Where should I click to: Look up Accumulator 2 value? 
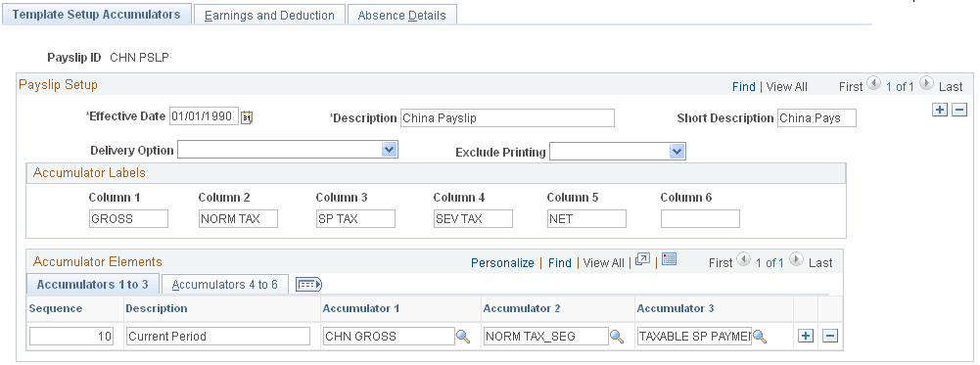coord(616,337)
